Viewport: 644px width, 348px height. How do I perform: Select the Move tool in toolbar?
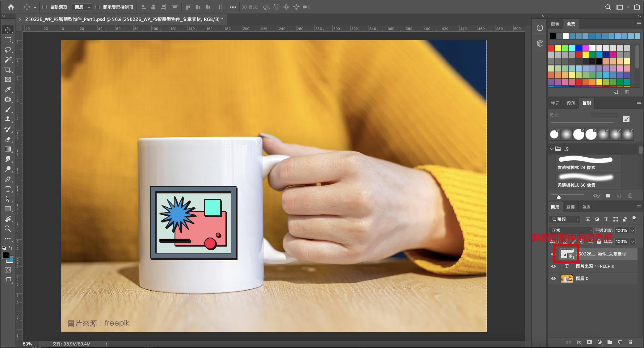[8, 30]
